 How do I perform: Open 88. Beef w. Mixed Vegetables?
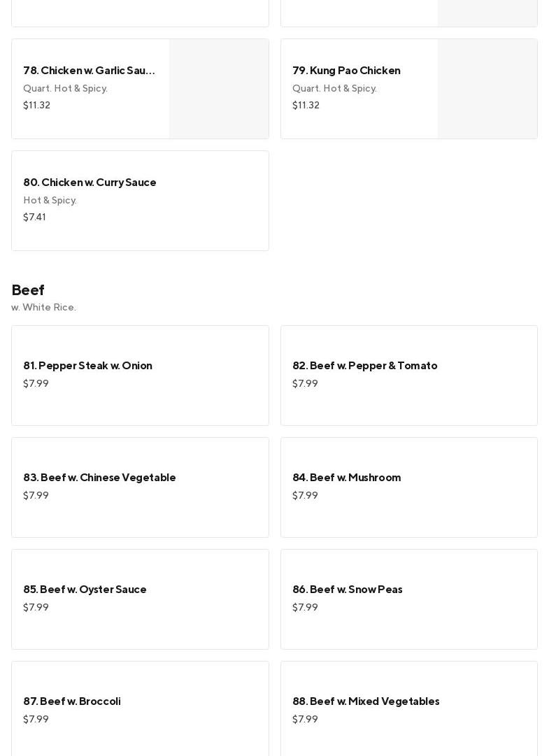coord(366,701)
